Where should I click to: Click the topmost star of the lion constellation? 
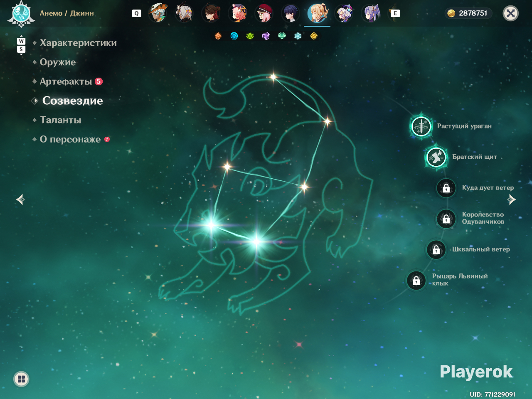tap(273, 76)
